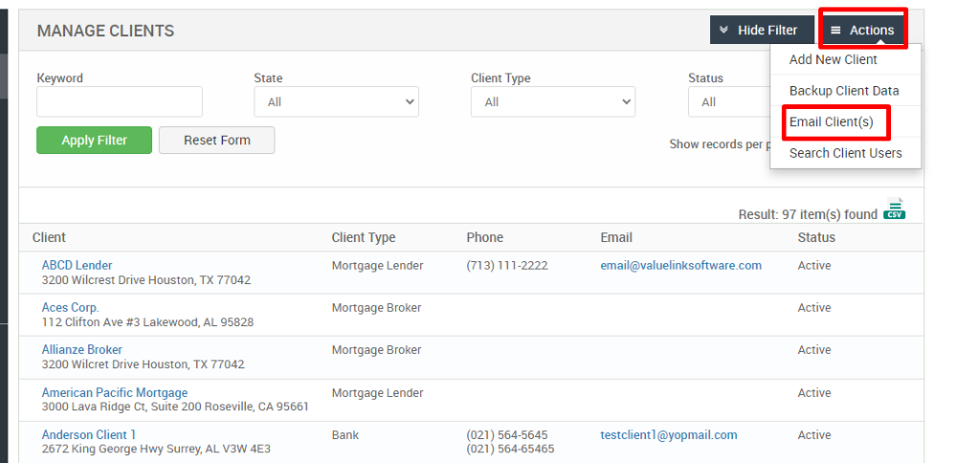Open American Pacific Mortgage client link

click(115, 392)
